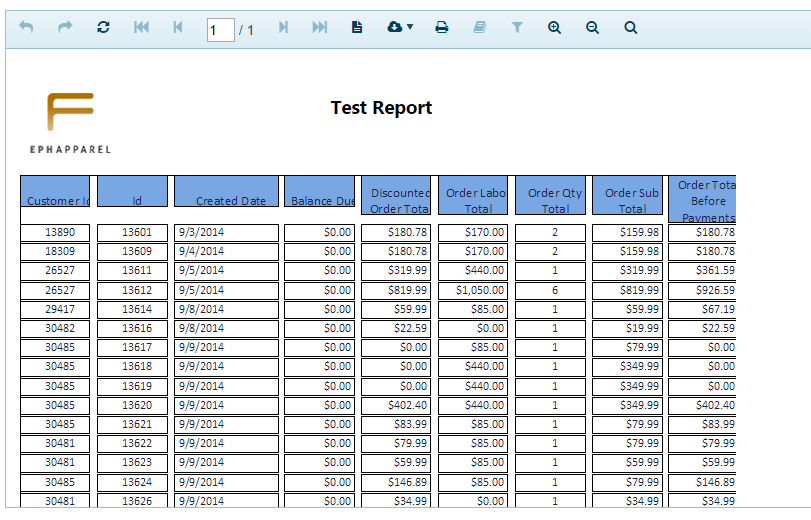This screenshot has height=520, width=811.
Task: Print the report
Action: click(x=441, y=28)
